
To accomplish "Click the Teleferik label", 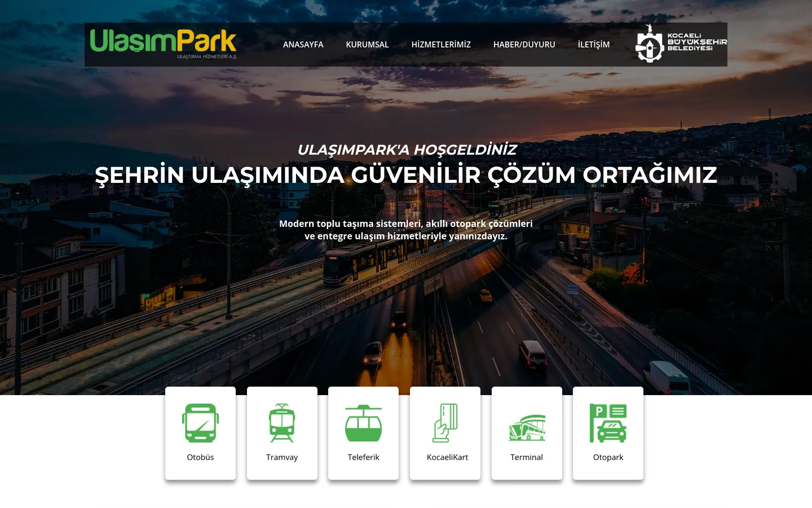I will click(363, 457).
